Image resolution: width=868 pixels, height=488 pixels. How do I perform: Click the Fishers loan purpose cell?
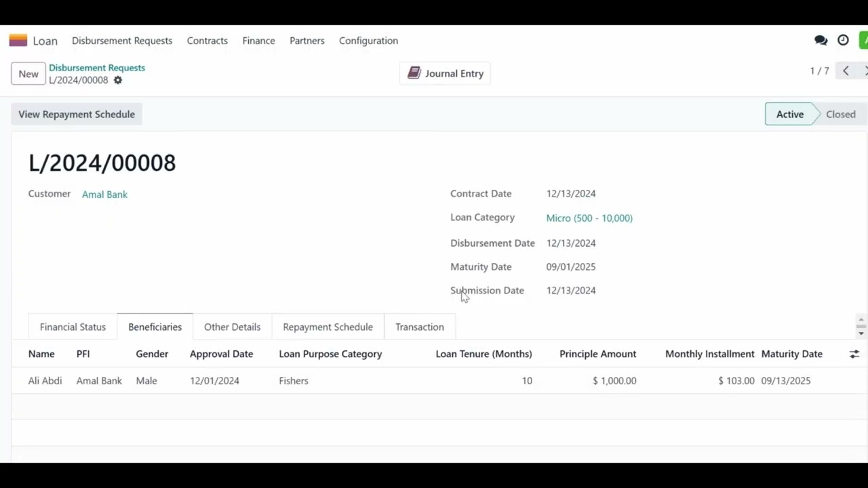click(294, 381)
